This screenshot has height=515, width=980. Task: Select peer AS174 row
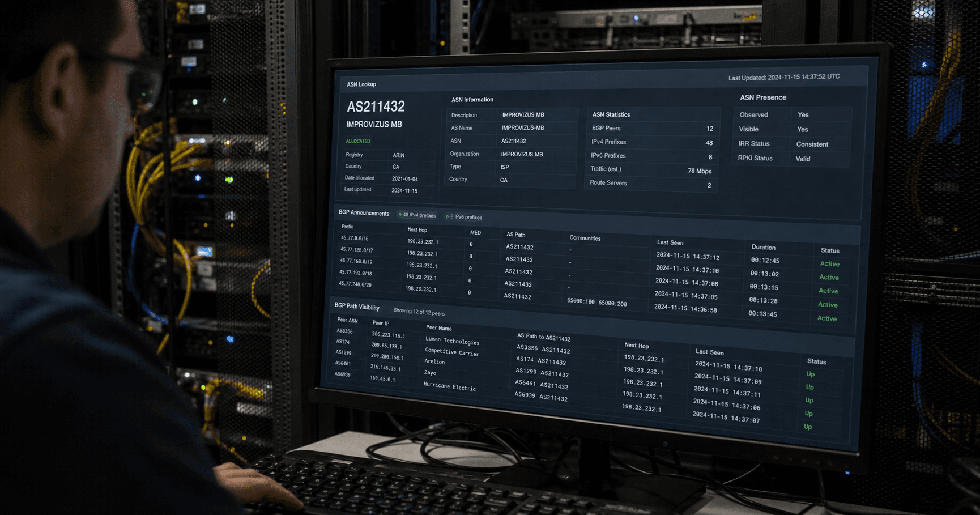click(343, 342)
